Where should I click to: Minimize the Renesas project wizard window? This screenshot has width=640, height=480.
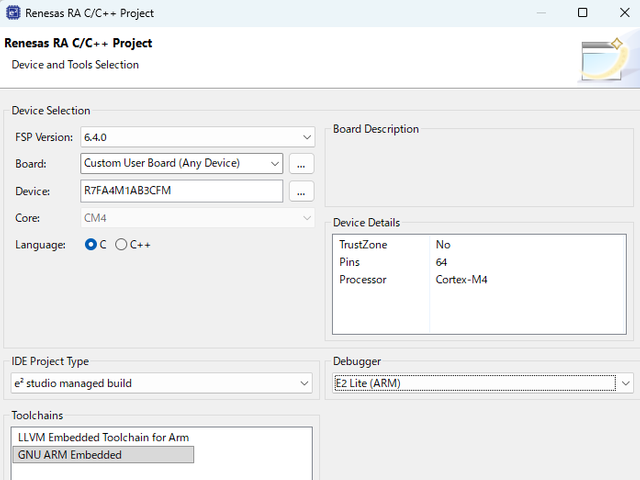pos(541,13)
